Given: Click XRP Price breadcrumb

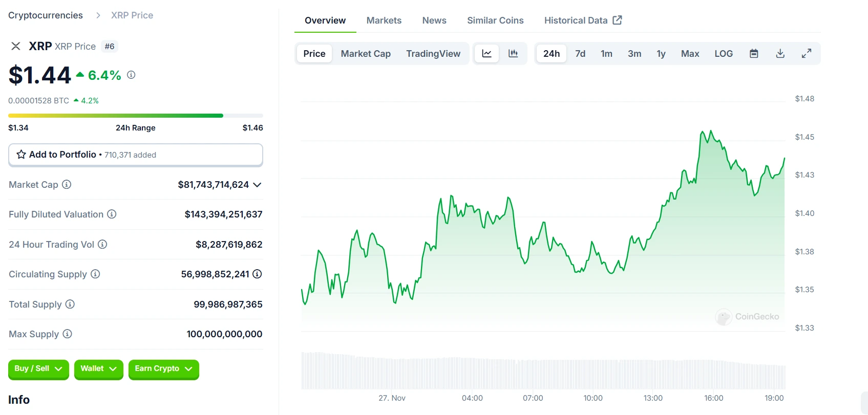Looking at the screenshot, I should [132, 15].
